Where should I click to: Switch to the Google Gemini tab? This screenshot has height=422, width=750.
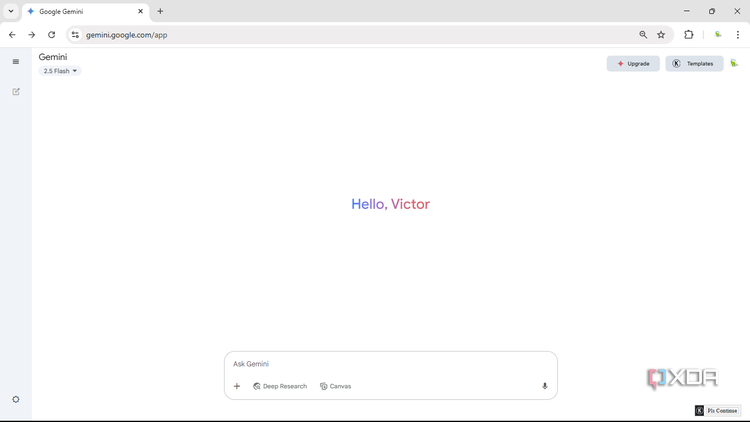pos(86,11)
